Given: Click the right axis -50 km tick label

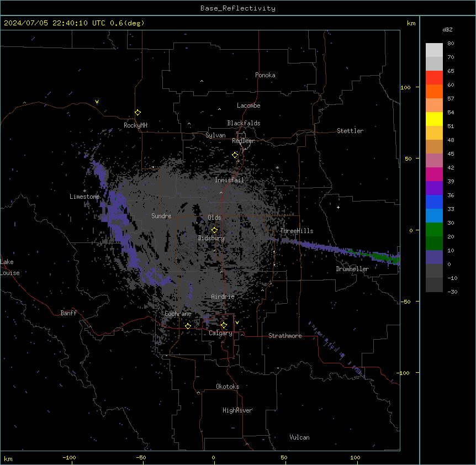Looking at the screenshot, I should pyautogui.click(x=405, y=302).
